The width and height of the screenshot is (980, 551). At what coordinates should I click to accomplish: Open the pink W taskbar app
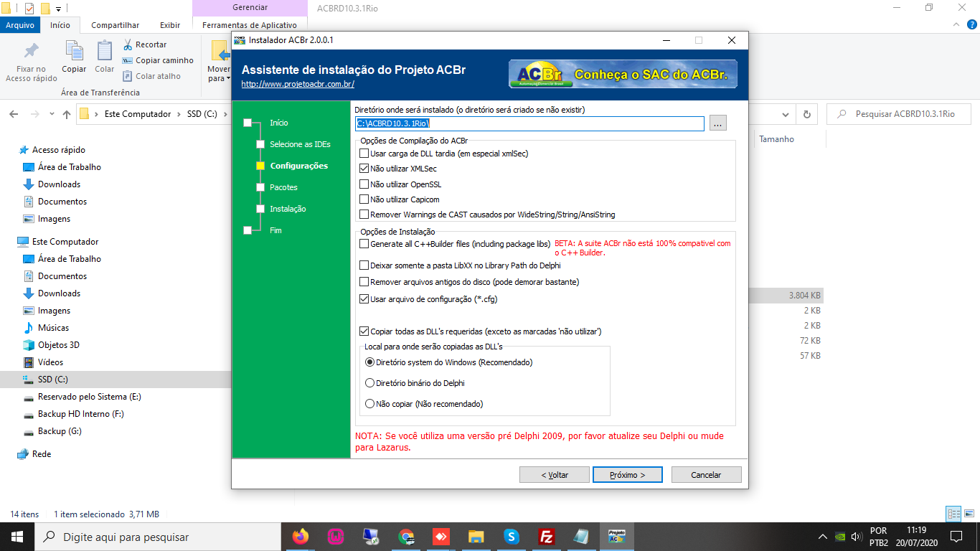336,537
